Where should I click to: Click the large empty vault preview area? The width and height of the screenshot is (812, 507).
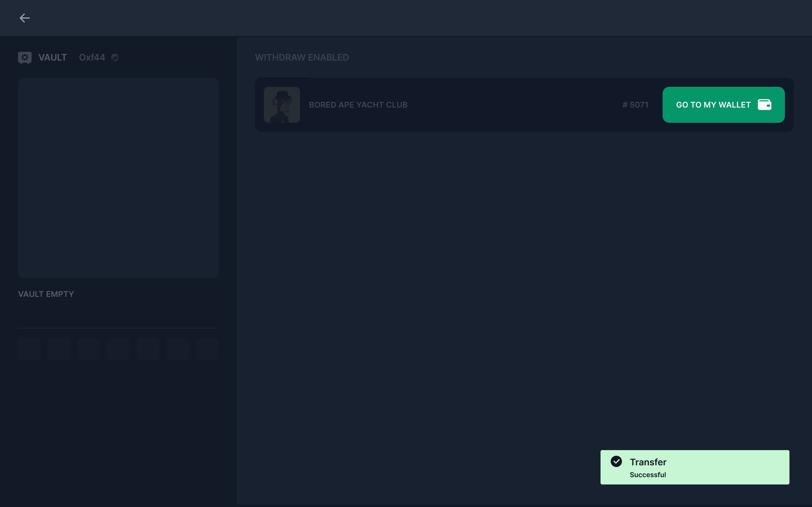coord(118,178)
